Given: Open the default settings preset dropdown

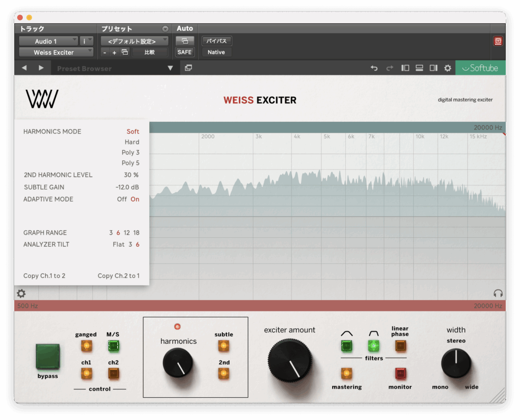Looking at the screenshot, I should pos(134,41).
